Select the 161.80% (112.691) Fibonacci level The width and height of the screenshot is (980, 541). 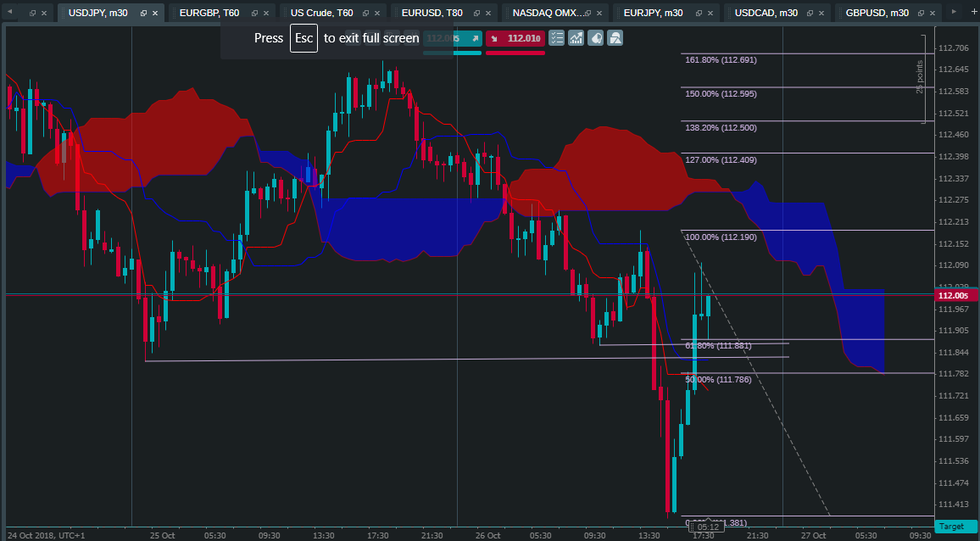(x=721, y=60)
